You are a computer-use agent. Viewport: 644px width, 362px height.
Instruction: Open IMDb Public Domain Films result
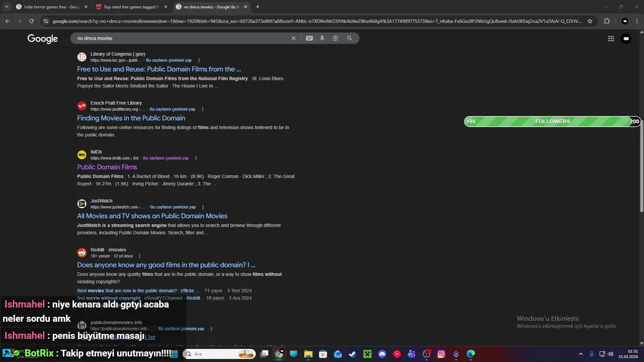[x=107, y=167]
